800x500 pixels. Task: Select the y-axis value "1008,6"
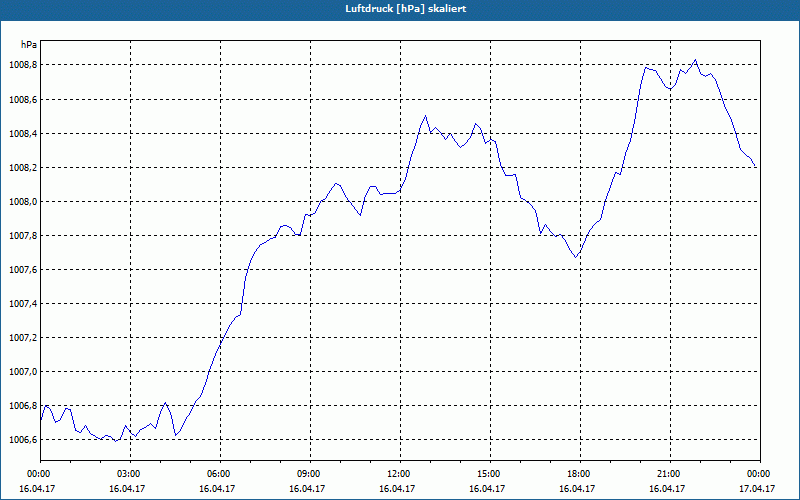[x=22, y=99]
